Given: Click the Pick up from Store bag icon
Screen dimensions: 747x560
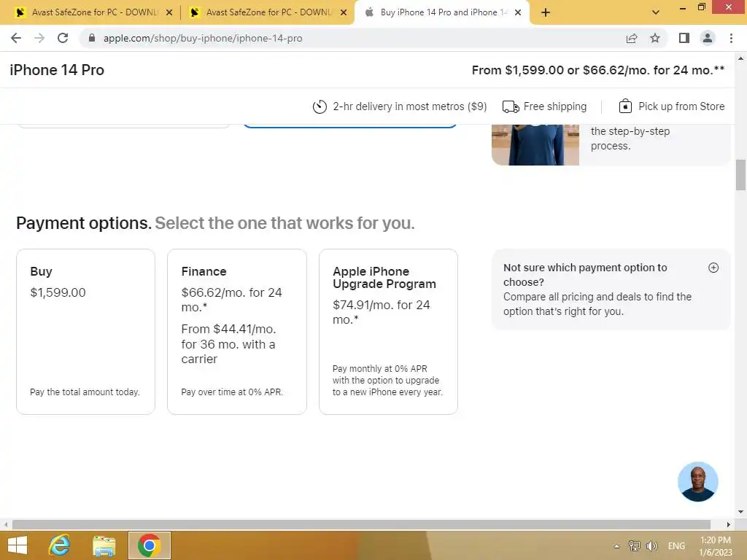Looking at the screenshot, I should tap(625, 106).
